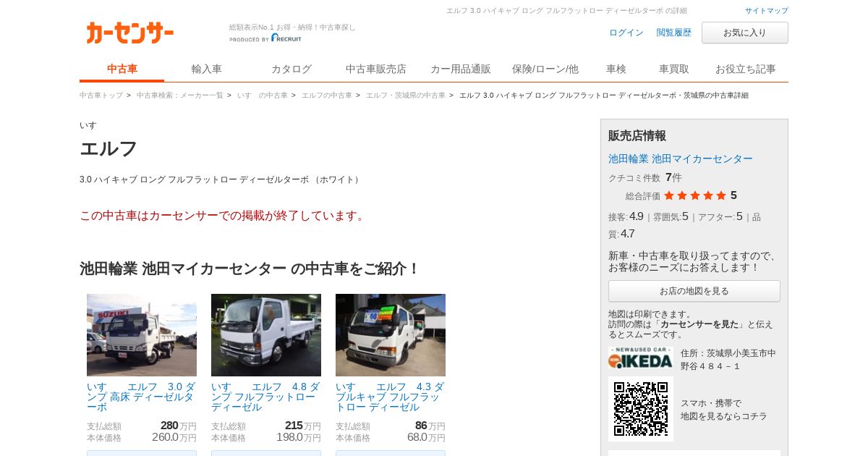Open thumbnail of エルフ 4.3 ダブルキャブ truck

[x=391, y=335]
